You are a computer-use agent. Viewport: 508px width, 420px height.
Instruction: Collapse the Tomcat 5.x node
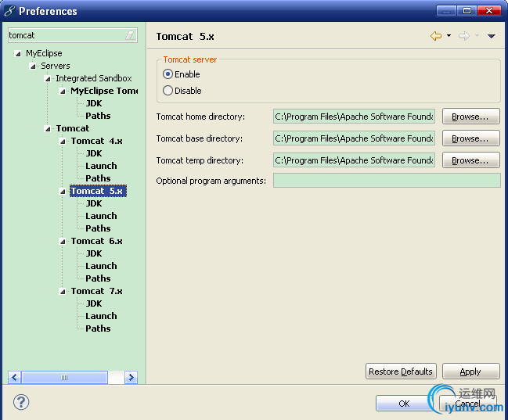click(x=63, y=192)
